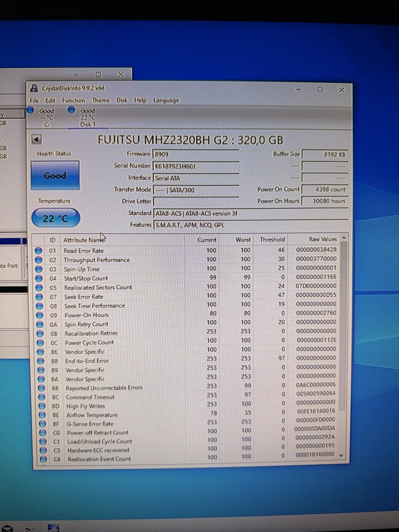Screen dimensions: 399x532
Task: Click status icon of Airflow Temperature row
Action: pos(42,415)
